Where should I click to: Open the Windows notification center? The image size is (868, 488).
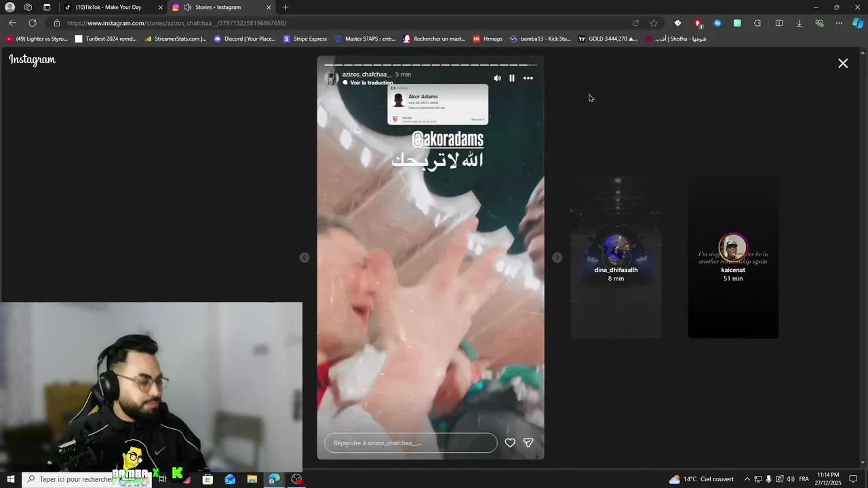pyautogui.click(x=854, y=479)
